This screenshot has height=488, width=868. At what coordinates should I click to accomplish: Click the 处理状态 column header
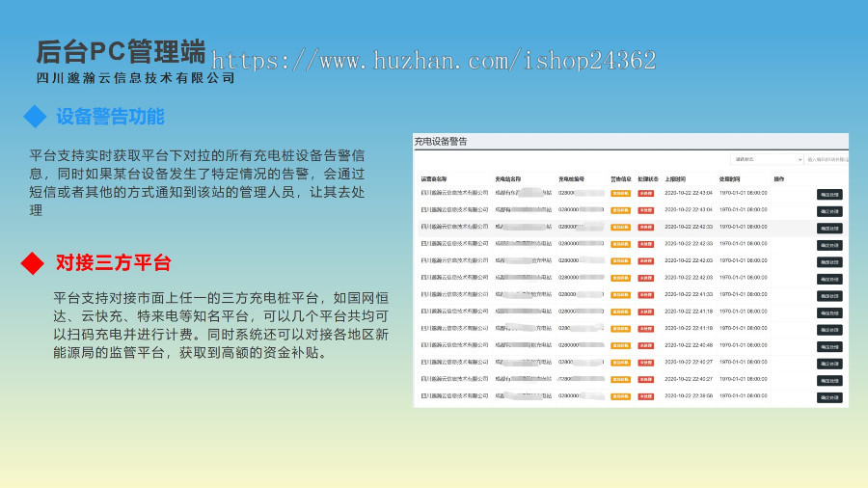click(648, 179)
